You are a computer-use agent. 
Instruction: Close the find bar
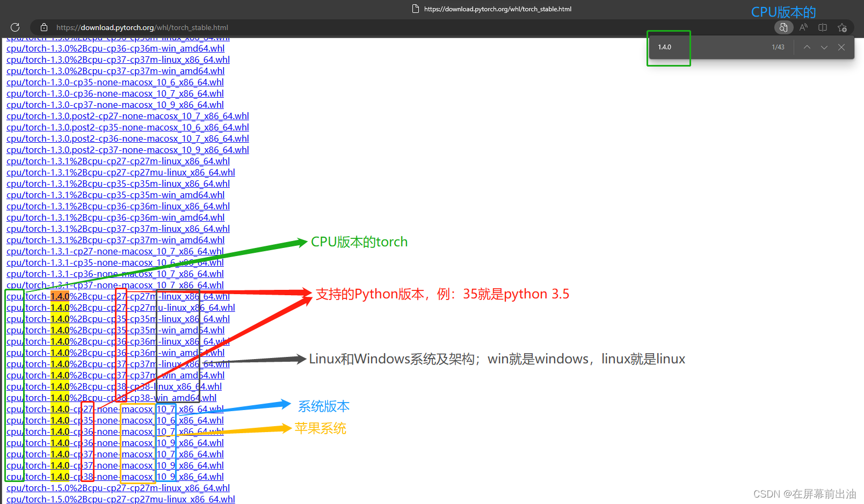841,47
